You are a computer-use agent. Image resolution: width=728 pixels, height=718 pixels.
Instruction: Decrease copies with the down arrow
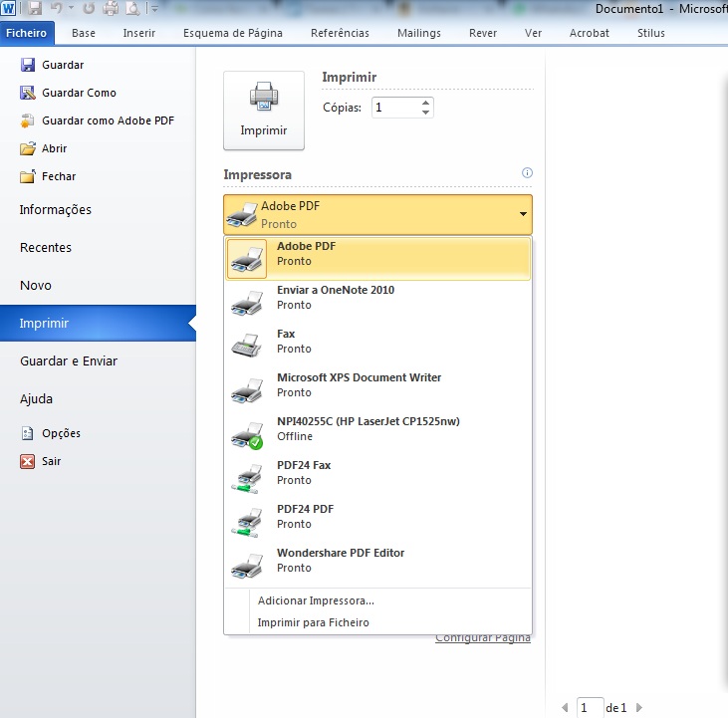426,113
